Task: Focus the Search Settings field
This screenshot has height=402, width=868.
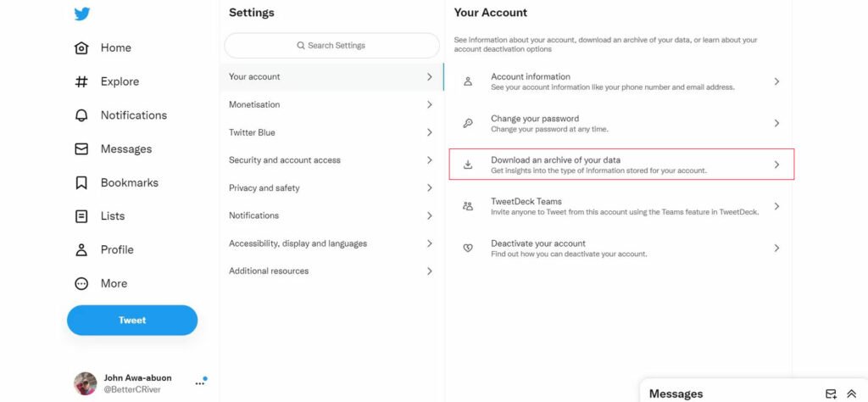Action: tap(331, 46)
